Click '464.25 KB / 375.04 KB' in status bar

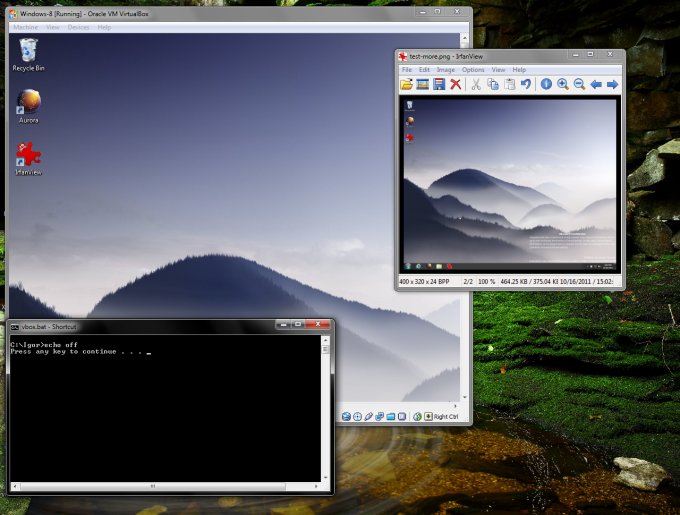pyautogui.click(x=529, y=282)
